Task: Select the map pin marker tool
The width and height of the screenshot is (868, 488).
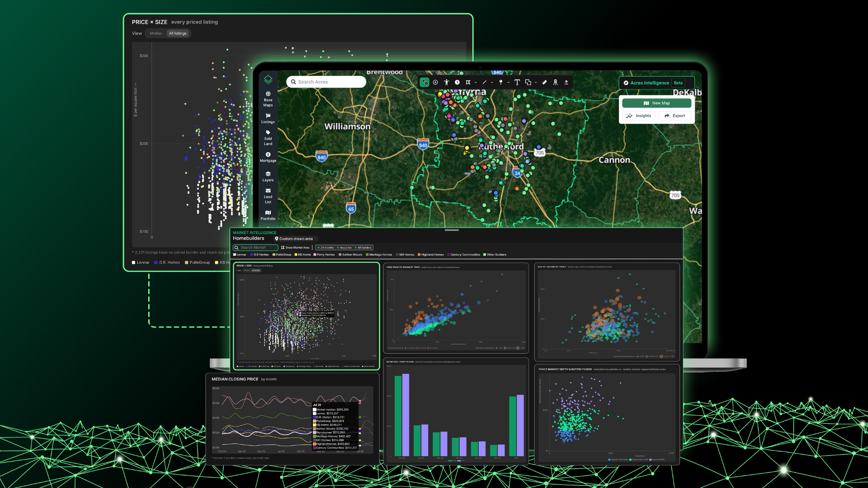Action: (500, 82)
